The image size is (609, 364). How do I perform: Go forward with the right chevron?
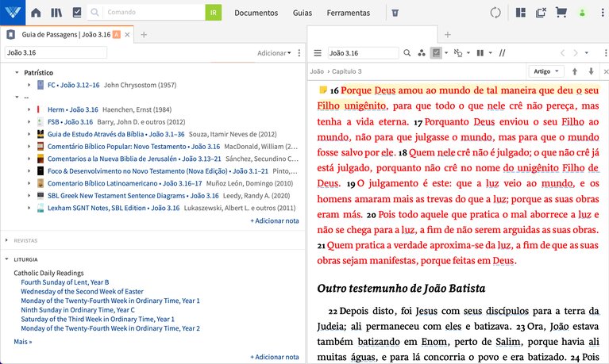coord(576,53)
